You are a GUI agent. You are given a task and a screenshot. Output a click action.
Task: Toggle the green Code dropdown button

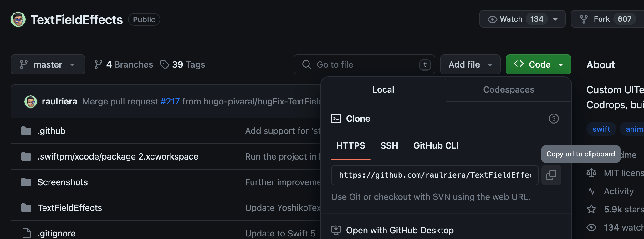click(x=538, y=64)
